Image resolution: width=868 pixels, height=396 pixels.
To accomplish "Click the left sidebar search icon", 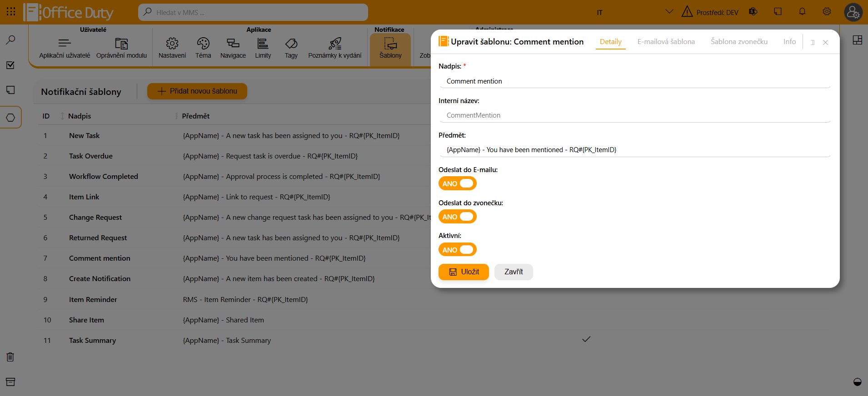I will coord(10,40).
